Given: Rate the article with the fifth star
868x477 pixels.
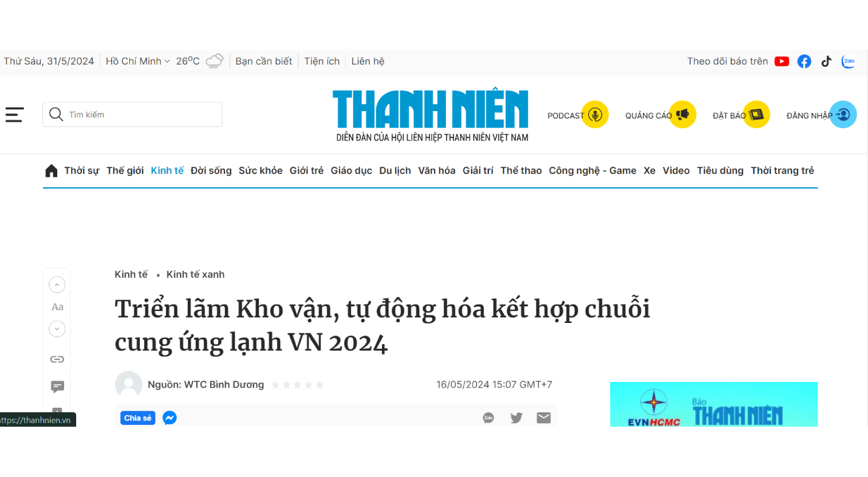Looking at the screenshot, I should click(319, 385).
